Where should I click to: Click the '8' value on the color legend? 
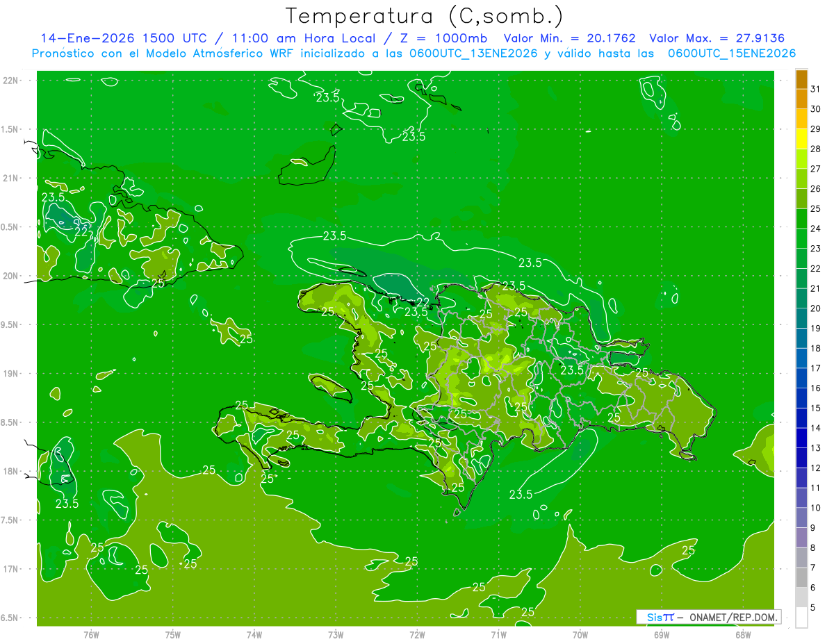click(812, 548)
